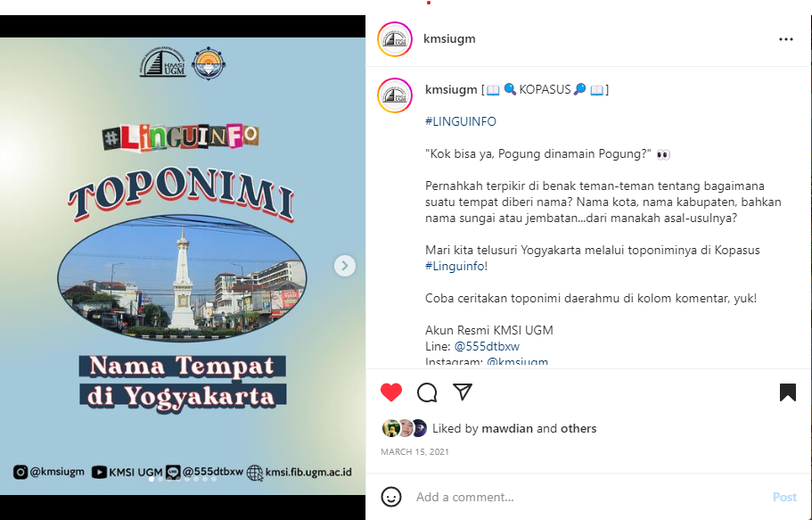Open kmsiugm profile picture in header

point(395,39)
